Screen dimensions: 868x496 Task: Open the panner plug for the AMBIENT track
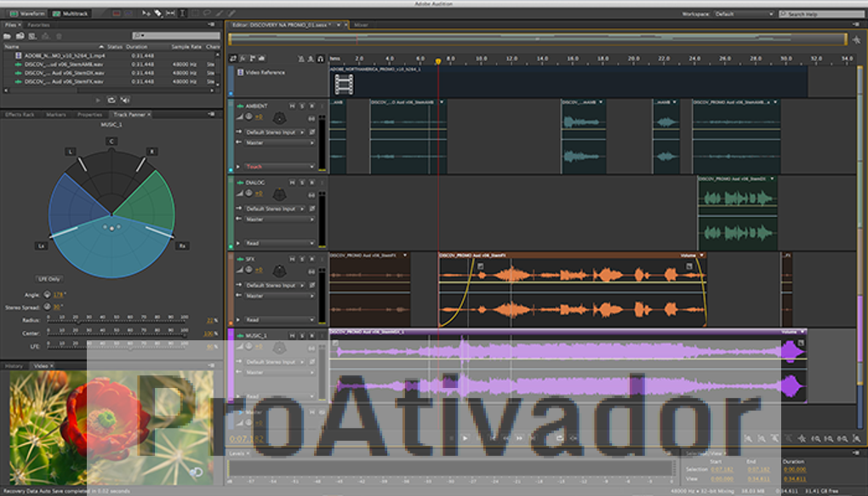pos(278,116)
